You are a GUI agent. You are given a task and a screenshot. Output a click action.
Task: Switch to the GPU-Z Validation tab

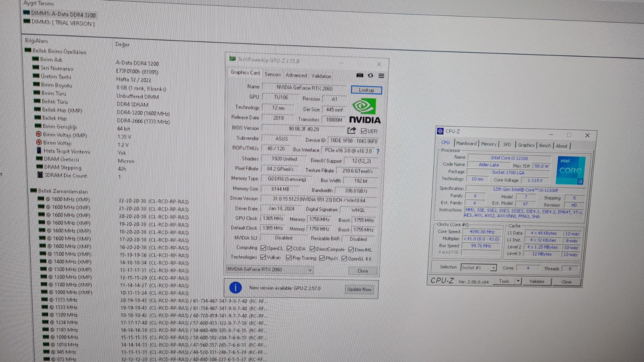[x=321, y=76]
